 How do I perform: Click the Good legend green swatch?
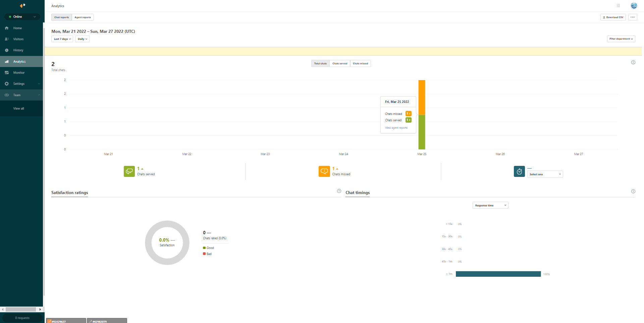pyautogui.click(x=204, y=248)
